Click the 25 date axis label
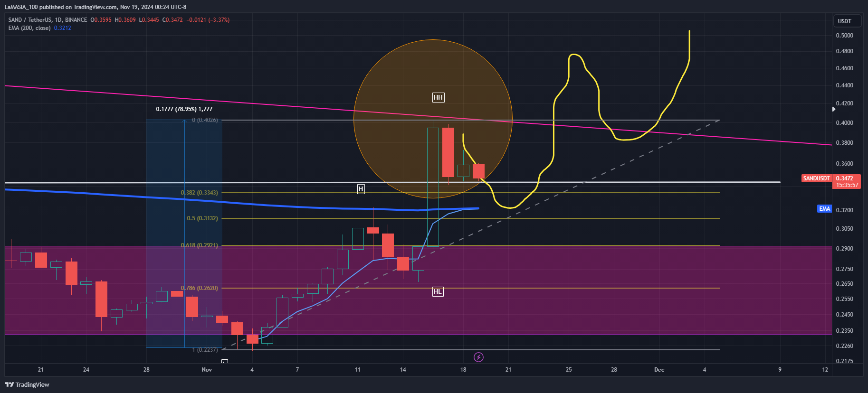 coord(569,370)
